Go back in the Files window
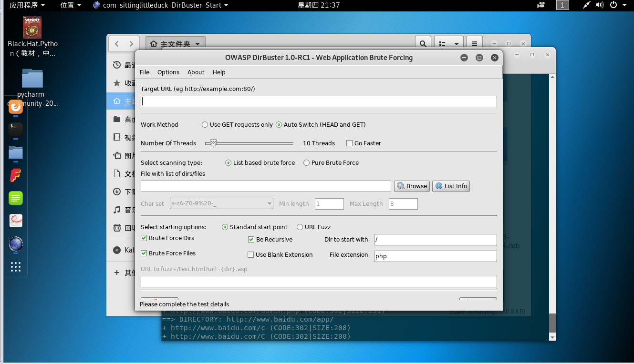634x364 pixels. coord(117,43)
